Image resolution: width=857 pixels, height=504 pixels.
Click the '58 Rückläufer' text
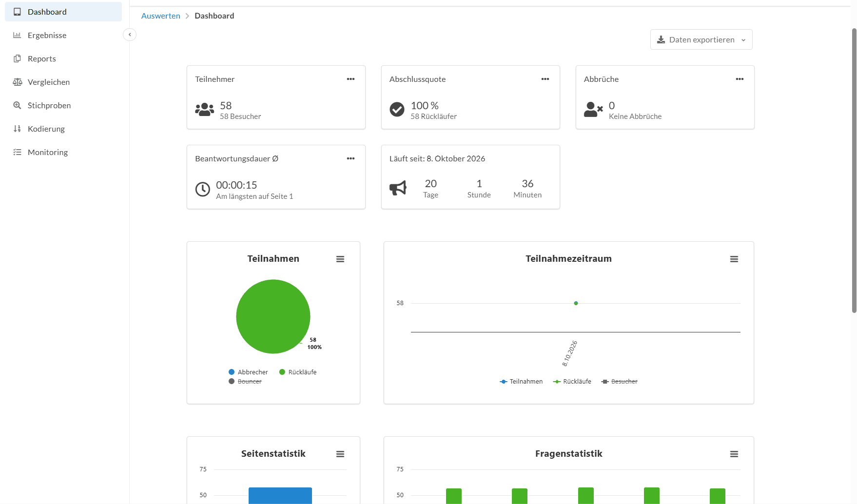(434, 116)
